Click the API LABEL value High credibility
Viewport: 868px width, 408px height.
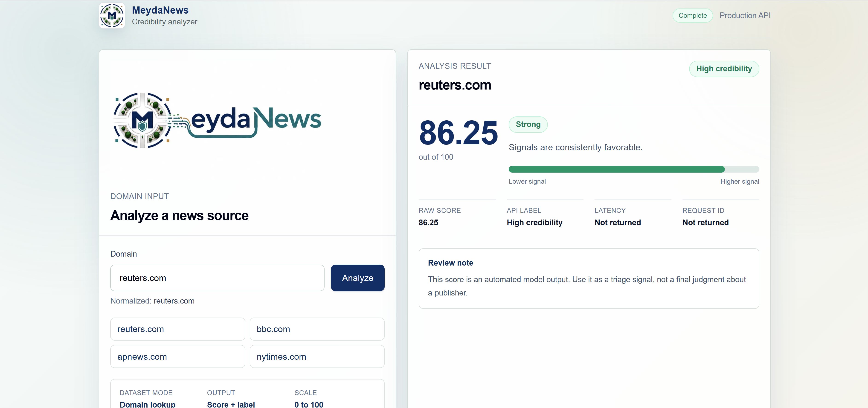(534, 222)
